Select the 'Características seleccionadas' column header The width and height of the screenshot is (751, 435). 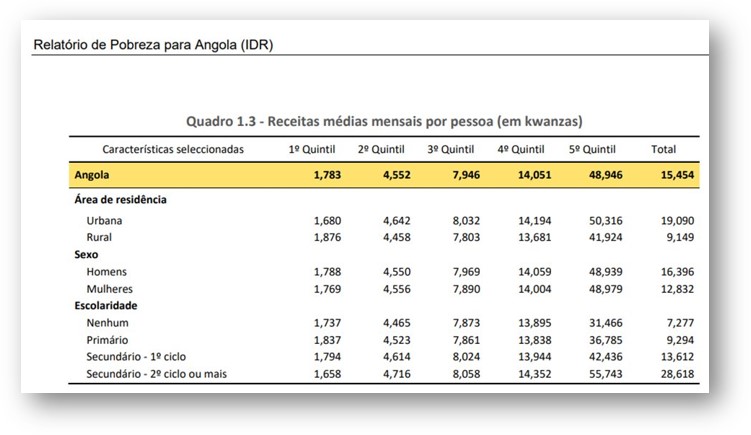[x=172, y=149]
